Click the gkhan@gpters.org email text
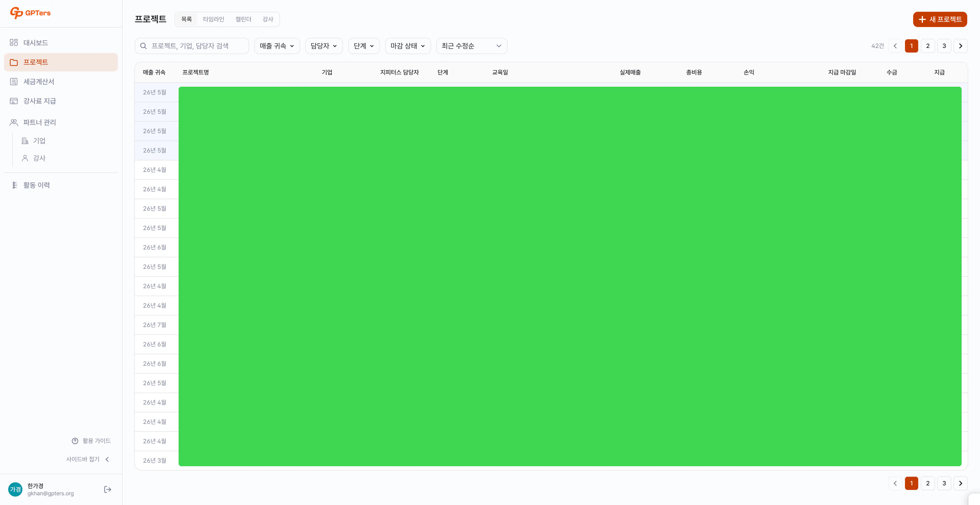This screenshot has width=980, height=505. (51, 494)
